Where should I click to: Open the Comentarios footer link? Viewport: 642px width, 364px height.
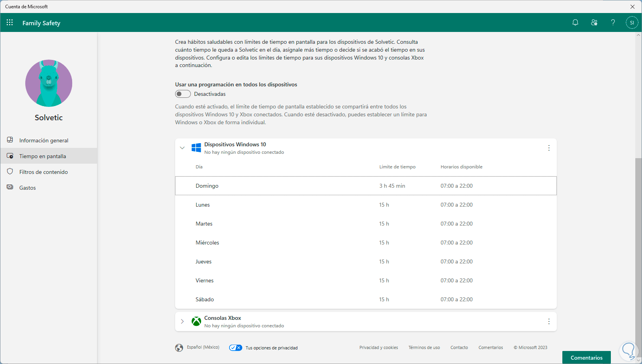pyautogui.click(x=491, y=347)
